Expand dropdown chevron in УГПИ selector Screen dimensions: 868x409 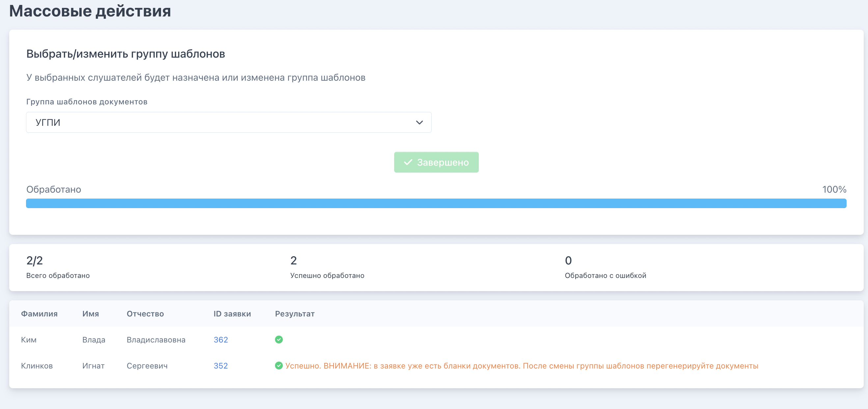[419, 122]
